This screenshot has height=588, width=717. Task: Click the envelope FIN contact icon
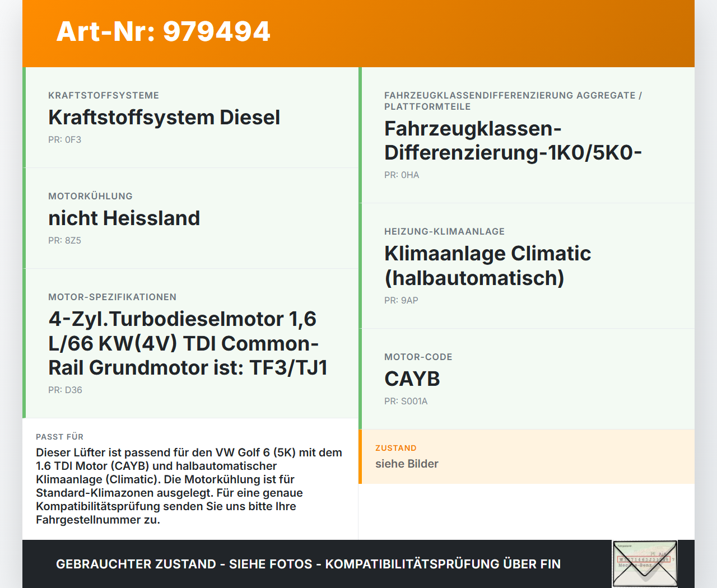click(644, 563)
